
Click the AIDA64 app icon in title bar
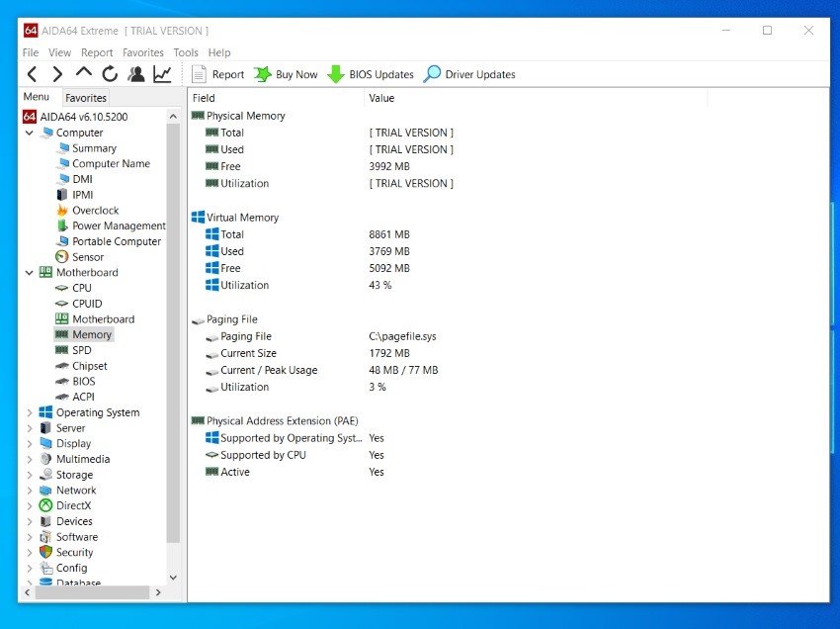point(31,31)
